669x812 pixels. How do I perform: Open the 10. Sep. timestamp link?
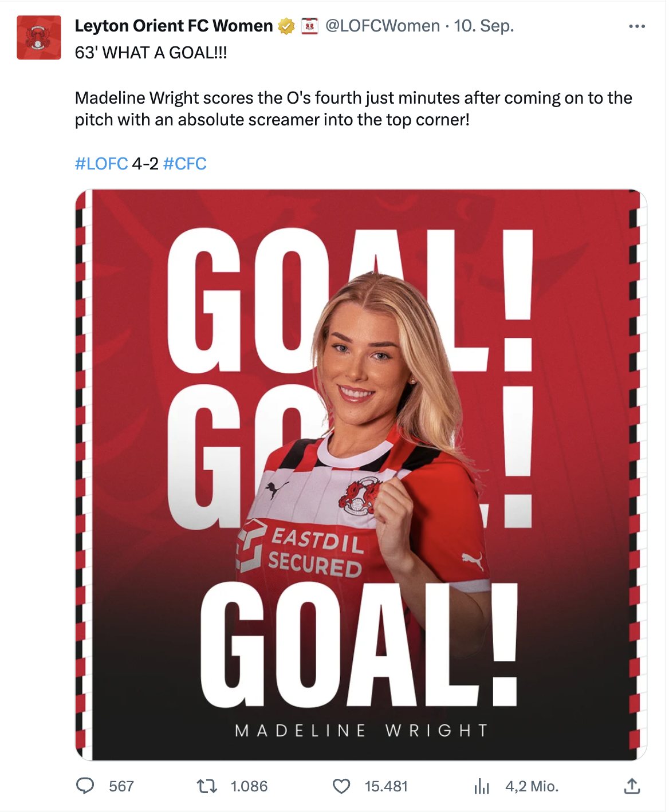click(x=484, y=26)
